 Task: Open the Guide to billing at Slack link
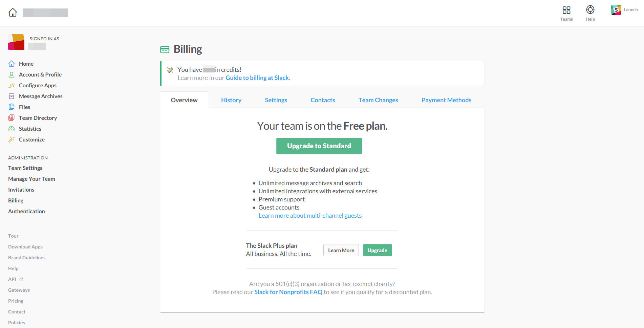click(257, 78)
